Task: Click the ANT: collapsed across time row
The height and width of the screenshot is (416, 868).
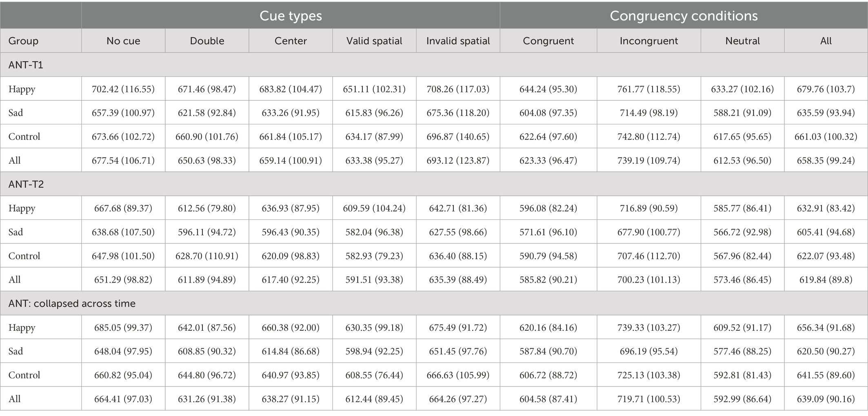Action: point(434,303)
